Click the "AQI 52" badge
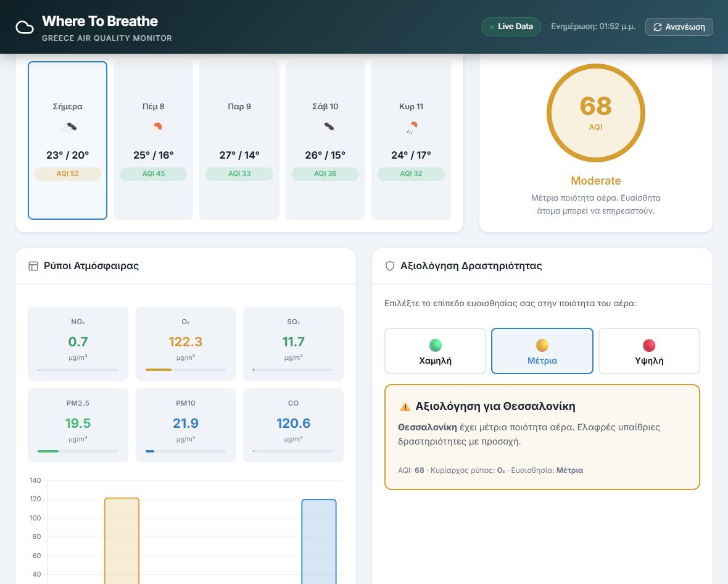Viewport: 728px width, 584px height. [68, 173]
